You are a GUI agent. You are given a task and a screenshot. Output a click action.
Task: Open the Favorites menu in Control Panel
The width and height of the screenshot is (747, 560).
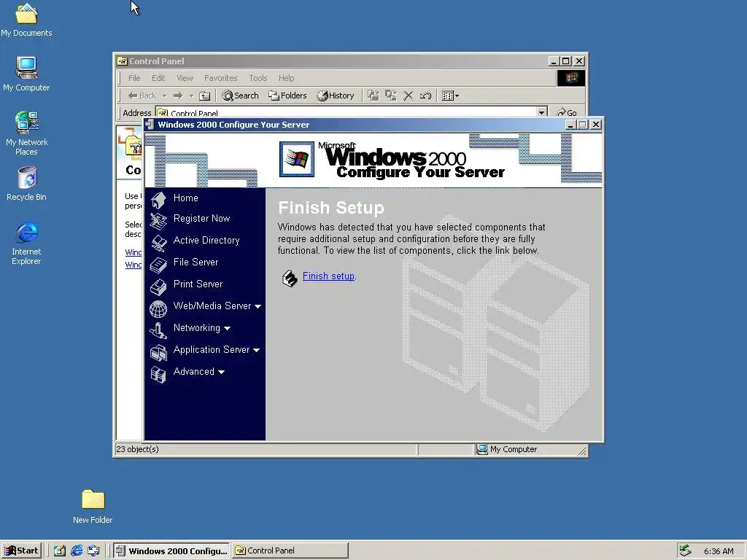pyautogui.click(x=220, y=78)
